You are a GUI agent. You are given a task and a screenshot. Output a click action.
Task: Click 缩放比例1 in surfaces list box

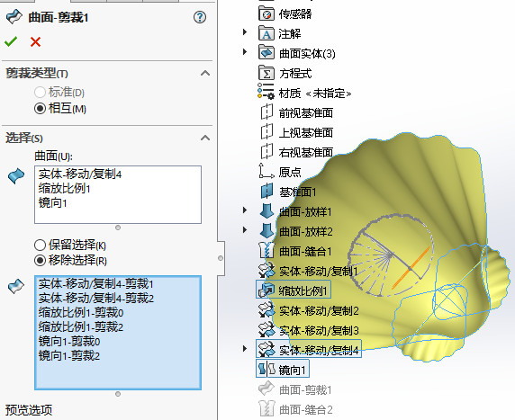[65, 189]
